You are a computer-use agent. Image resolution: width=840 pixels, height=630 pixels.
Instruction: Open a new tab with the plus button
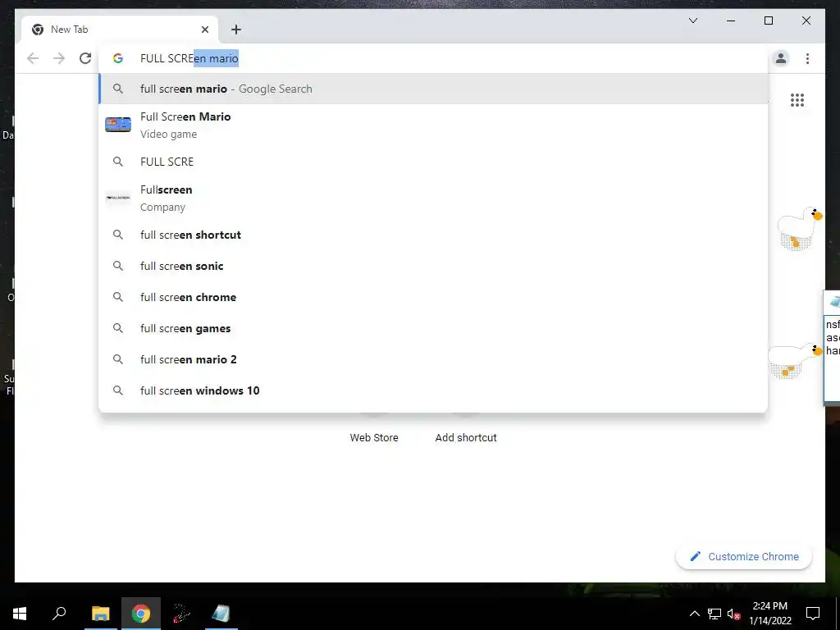click(x=236, y=30)
